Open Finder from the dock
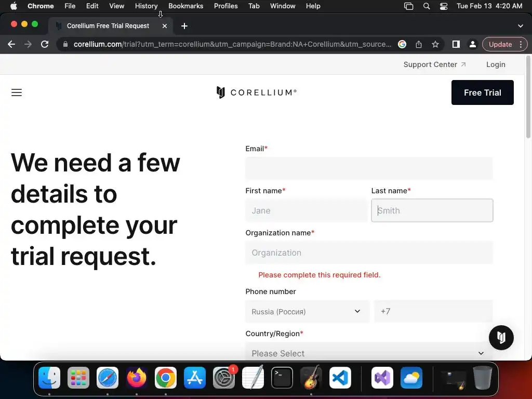 pos(49,378)
